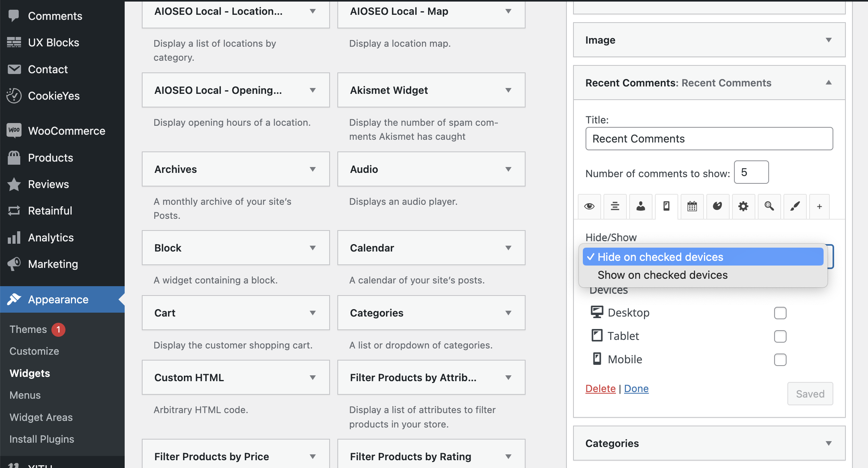Open the date scheduling calendar tab
Viewport: 868px width, 468px height.
[692, 206]
